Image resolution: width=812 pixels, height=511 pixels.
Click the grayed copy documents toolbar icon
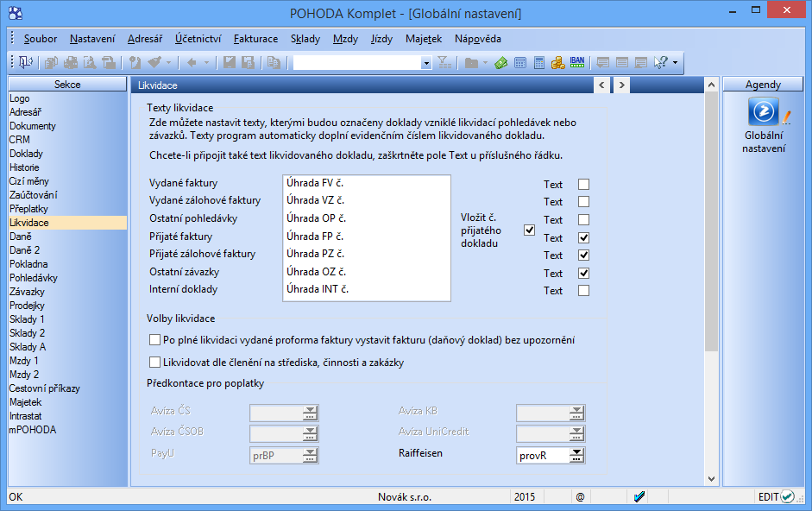[x=51, y=63]
